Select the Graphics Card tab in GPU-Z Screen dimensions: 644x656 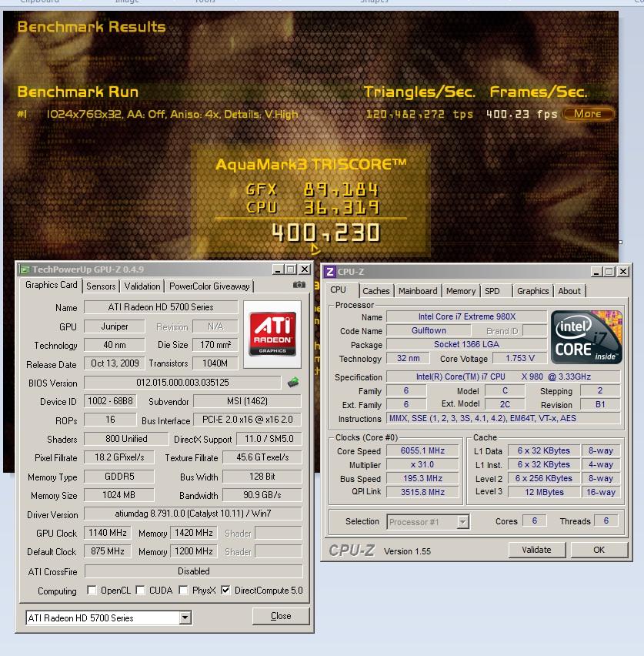[x=51, y=285]
